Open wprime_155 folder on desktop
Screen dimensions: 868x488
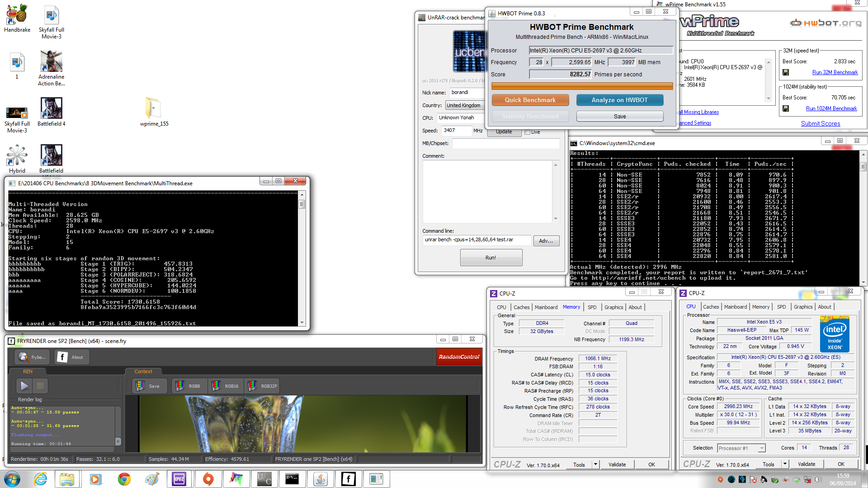tap(154, 112)
